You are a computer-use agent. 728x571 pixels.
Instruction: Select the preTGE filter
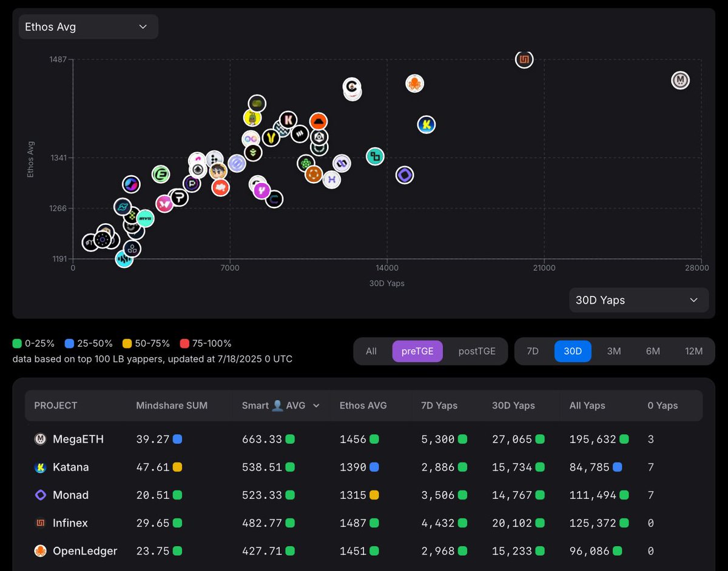coord(417,352)
